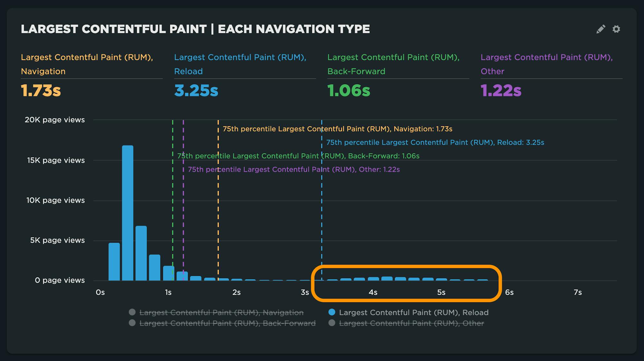The width and height of the screenshot is (644, 361).
Task: Hide the Reload legend label
Action: [x=413, y=312]
